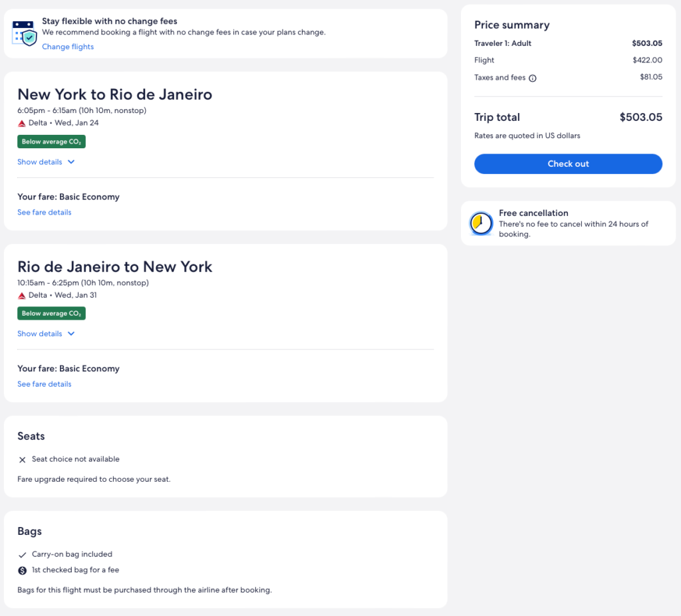
Task: Click the dollar icon beside 1st checked bag
Action: (23, 570)
